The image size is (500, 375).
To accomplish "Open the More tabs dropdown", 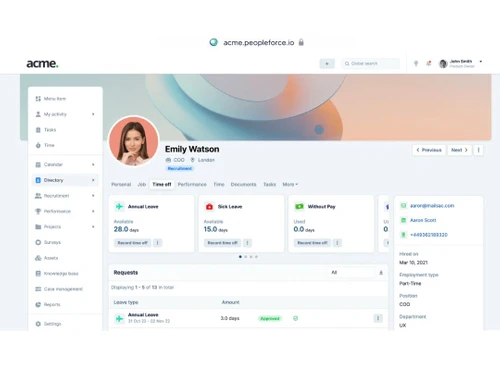I will [290, 184].
